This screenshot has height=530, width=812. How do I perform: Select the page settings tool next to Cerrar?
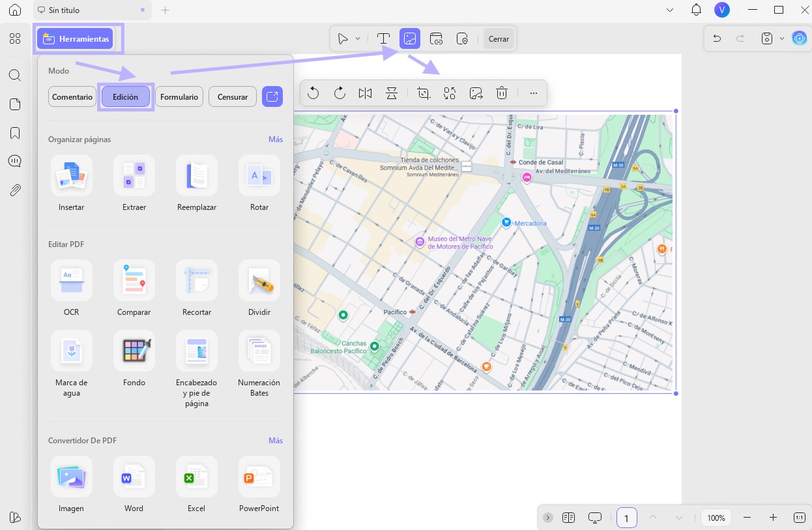[x=462, y=39]
